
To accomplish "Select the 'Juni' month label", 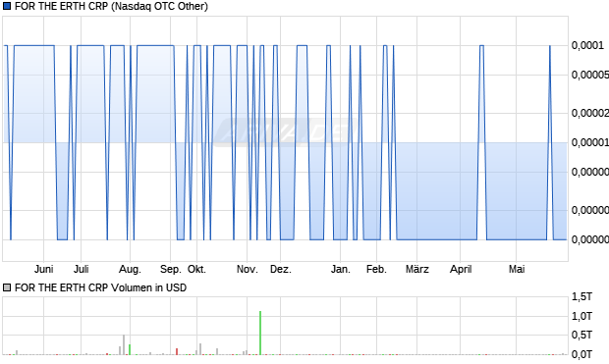I will pyautogui.click(x=43, y=269).
